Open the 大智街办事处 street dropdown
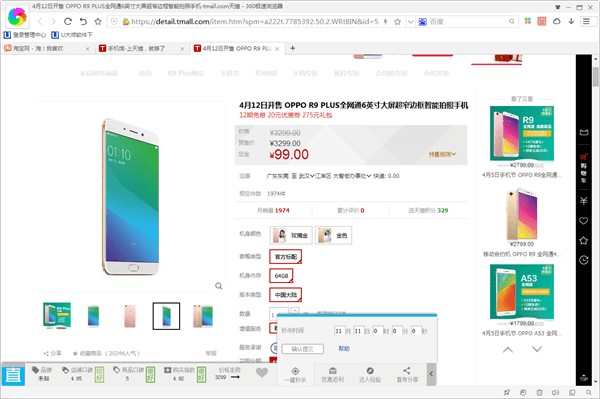 pos(352,176)
